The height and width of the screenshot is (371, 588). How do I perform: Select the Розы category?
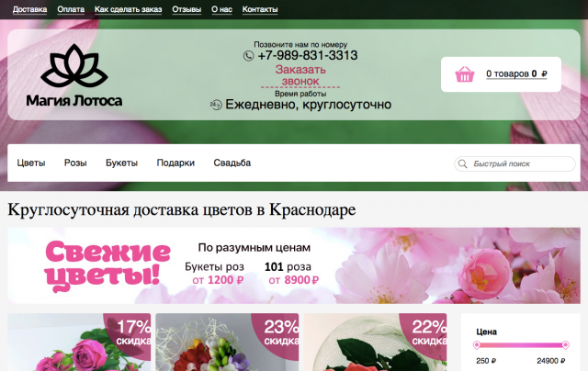pos(75,163)
